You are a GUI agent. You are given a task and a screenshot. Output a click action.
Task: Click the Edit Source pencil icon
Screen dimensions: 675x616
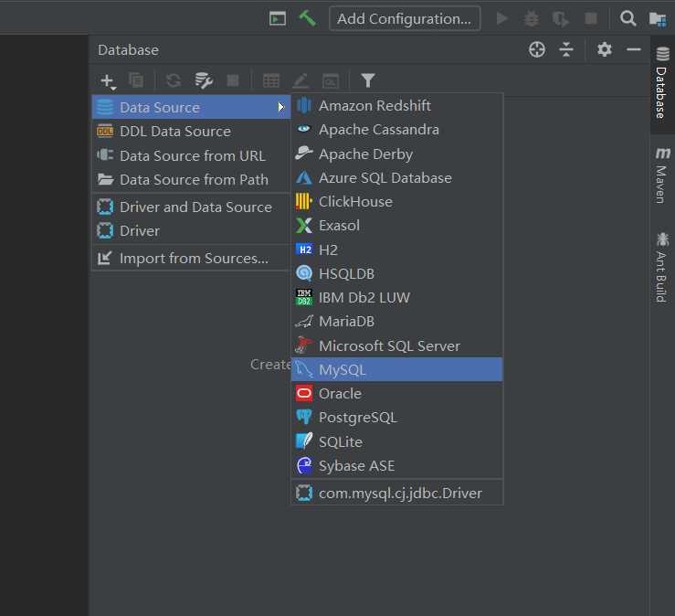coord(301,80)
